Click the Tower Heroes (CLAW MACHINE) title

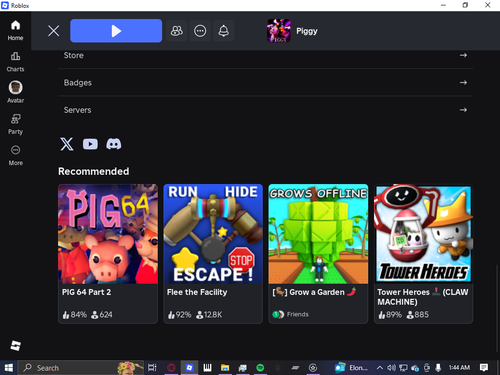tap(423, 297)
